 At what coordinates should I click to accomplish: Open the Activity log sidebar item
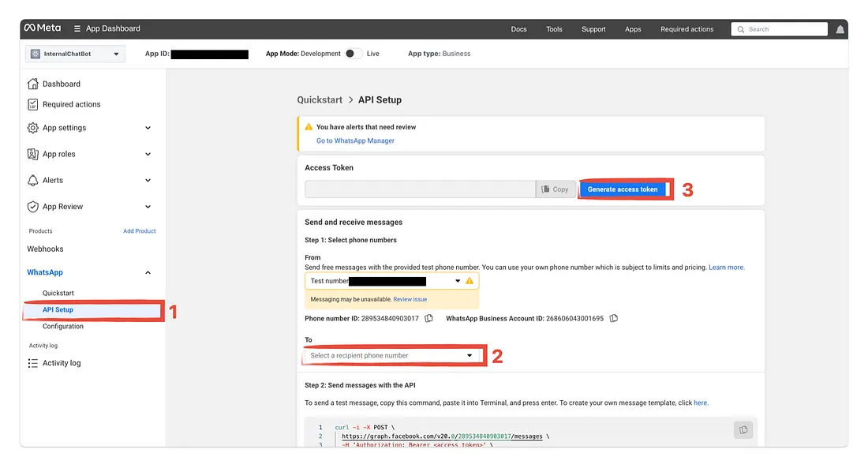[62, 363]
